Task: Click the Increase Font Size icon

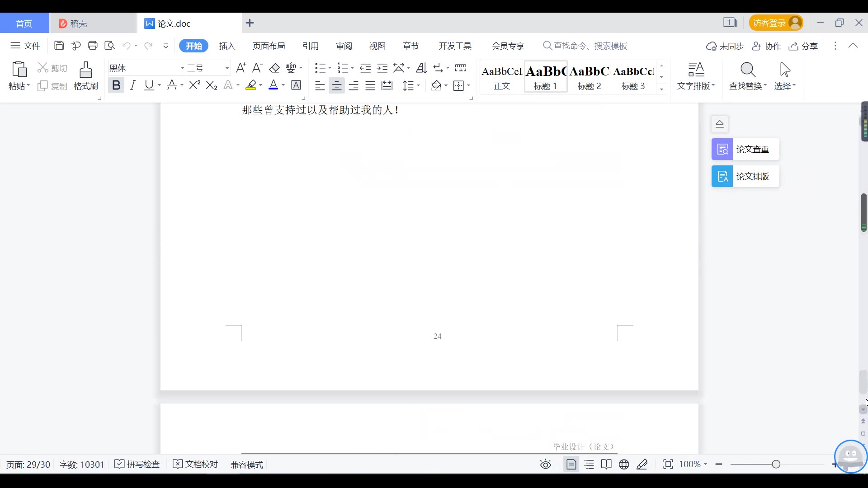Action: [x=241, y=68]
